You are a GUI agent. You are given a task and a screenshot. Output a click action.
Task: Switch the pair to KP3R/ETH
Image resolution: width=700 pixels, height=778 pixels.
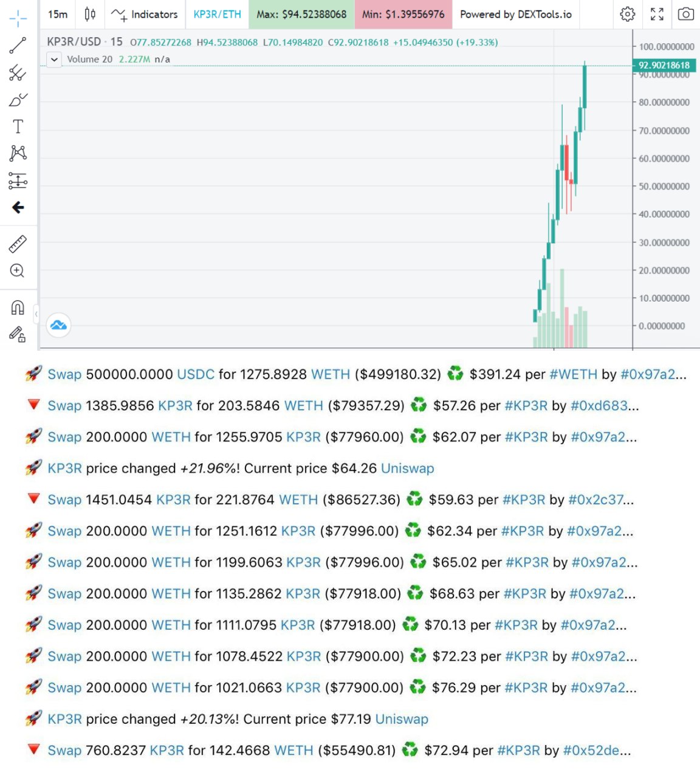(x=217, y=14)
